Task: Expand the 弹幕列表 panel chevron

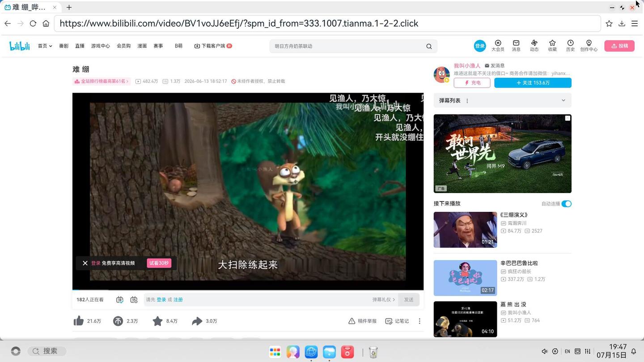Action: pos(563,101)
